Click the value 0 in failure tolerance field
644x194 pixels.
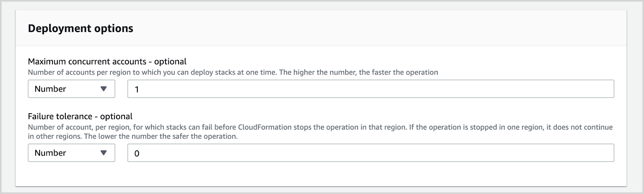[137, 153]
